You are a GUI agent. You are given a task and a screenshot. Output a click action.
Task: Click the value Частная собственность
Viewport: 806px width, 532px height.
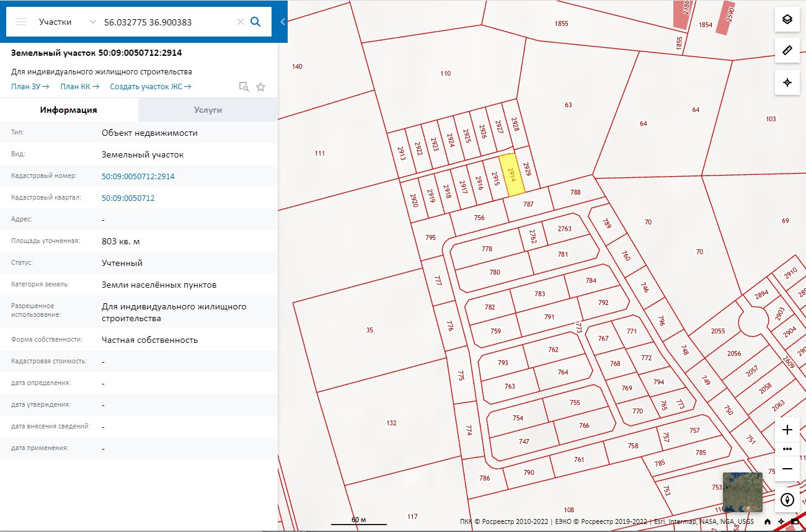click(149, 340)
